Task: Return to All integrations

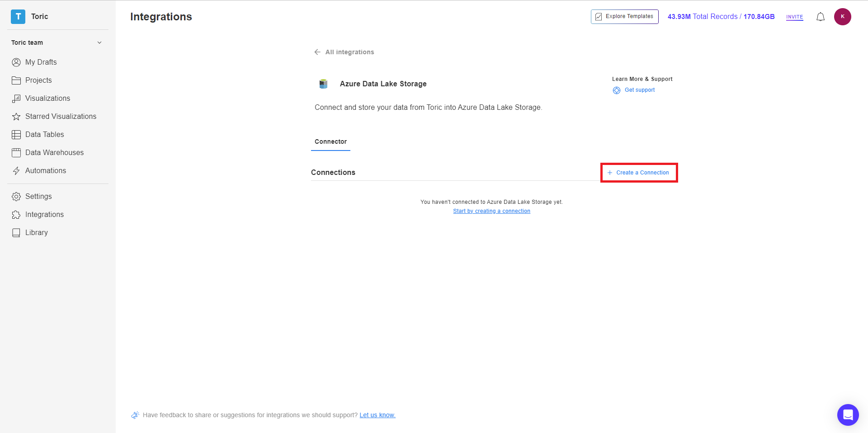Action: [x=349, y=52]
